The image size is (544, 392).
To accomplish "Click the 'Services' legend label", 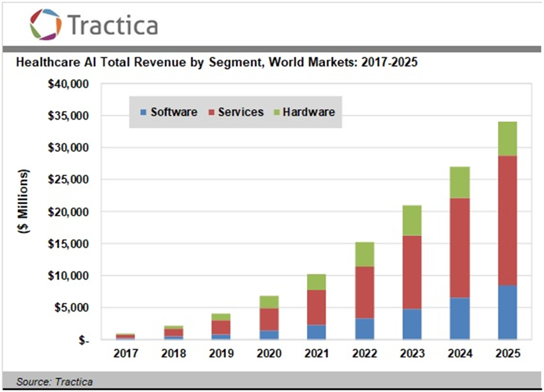I will pos(241,112).
